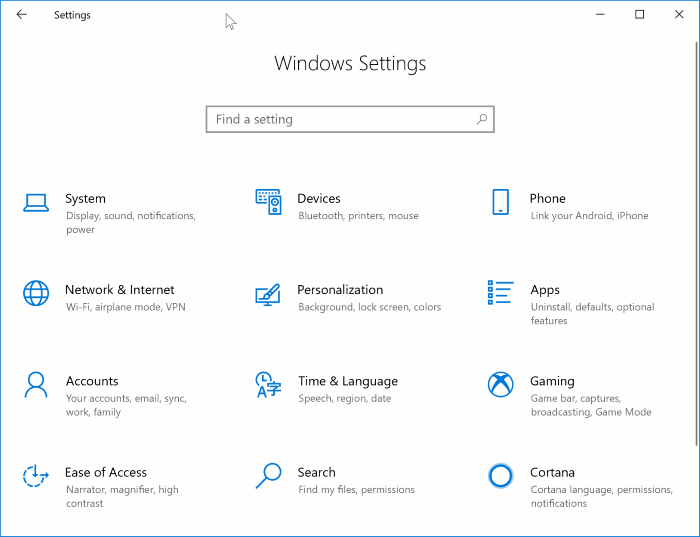Select the Time & Language heading
This screenshot has height=537, width=700.
[348, 382]
